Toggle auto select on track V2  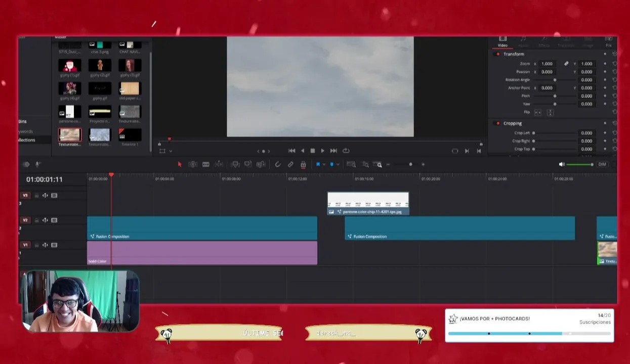coord(45,220)
